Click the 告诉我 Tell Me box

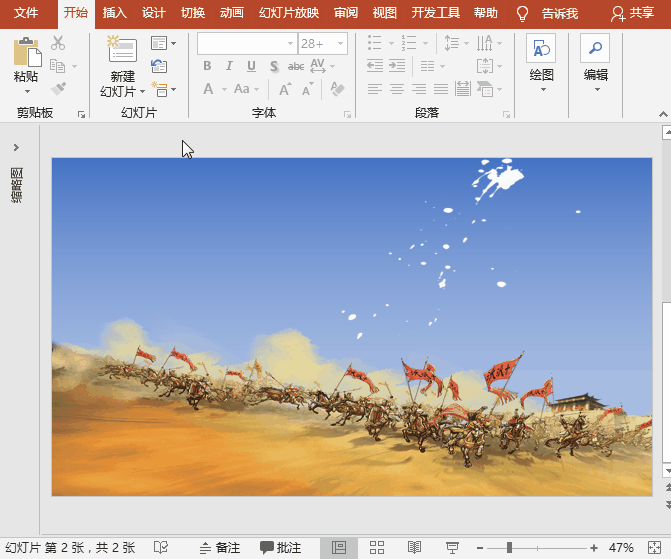(560, 14)
